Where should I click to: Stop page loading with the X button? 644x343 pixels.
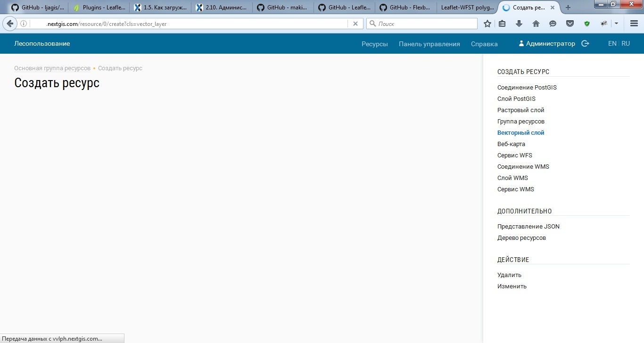(355, 24)
